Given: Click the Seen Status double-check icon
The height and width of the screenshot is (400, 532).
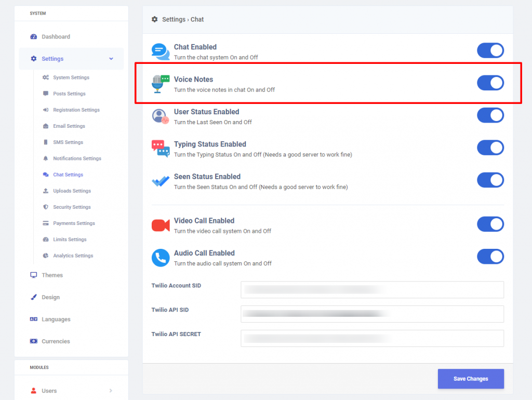Looking at the screenshot, I should point(161,181).
